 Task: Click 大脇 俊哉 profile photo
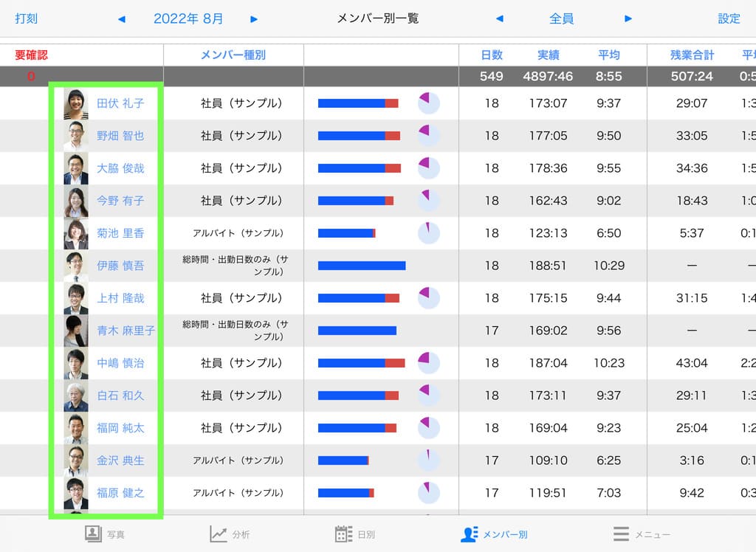click(x=76, y=168)
